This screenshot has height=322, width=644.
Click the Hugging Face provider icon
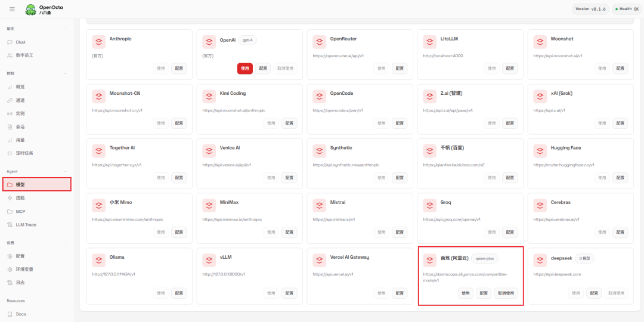click(x=540, y=151)
